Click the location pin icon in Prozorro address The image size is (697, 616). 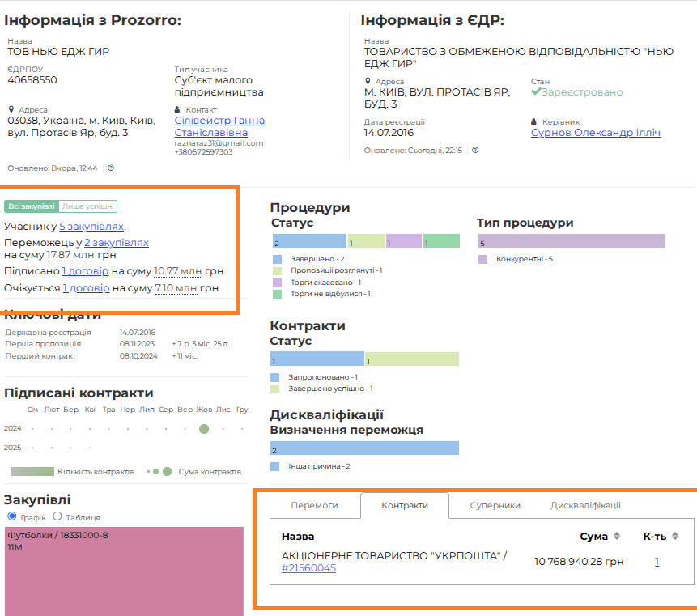[11, 109]
